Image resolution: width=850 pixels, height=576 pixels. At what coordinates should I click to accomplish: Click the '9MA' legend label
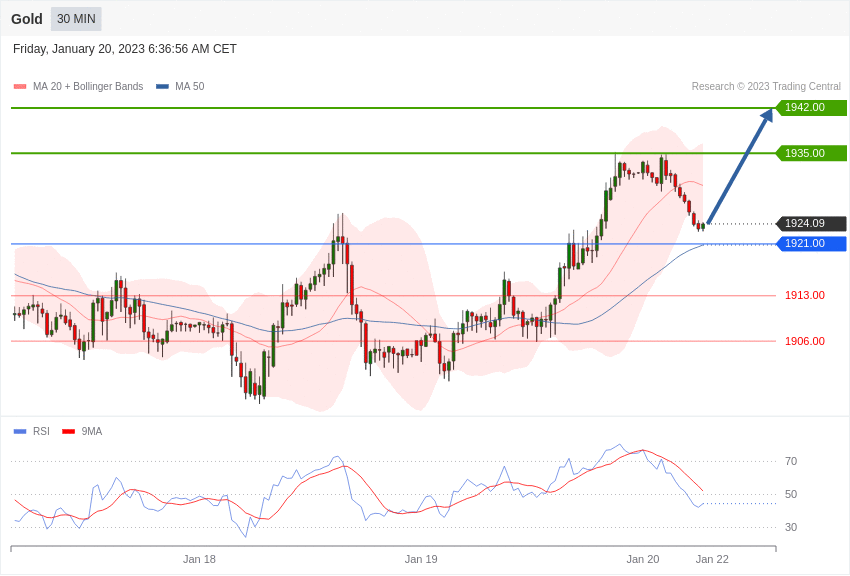click(92, 431)
